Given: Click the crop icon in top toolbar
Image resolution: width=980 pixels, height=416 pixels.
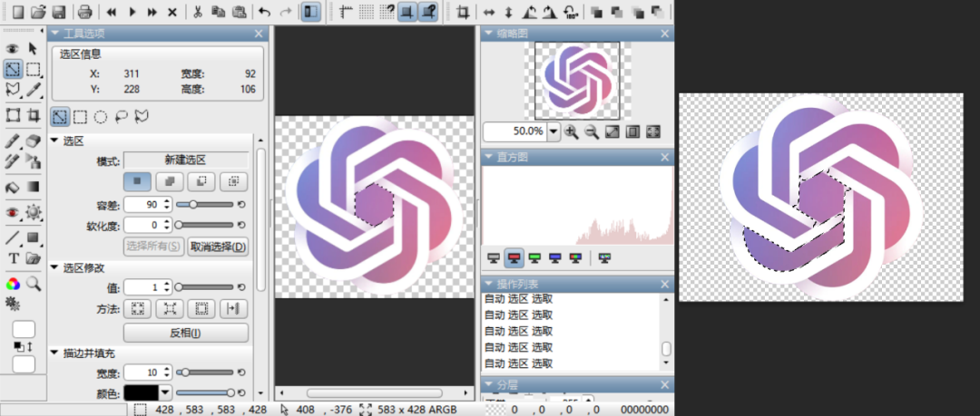Looking at the screenshot, I should [463, 11].
